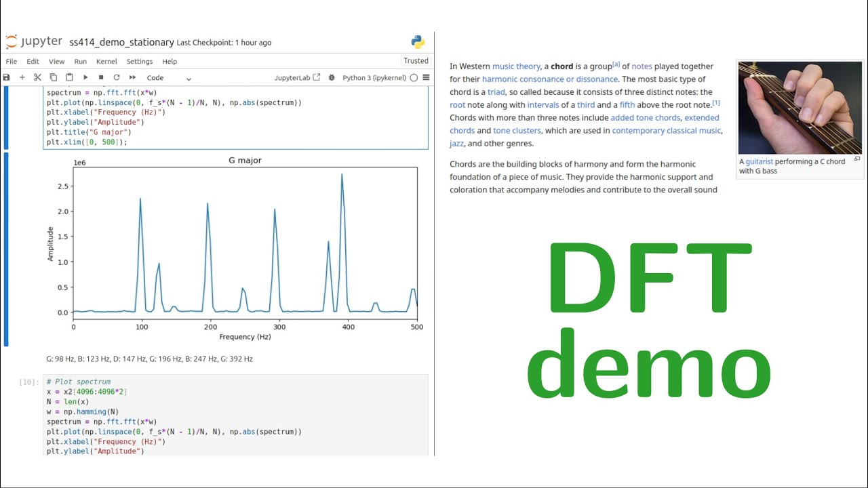Paste a cell using the clipboard icon
Screen dimensions: 868x488
click(69, 78)
